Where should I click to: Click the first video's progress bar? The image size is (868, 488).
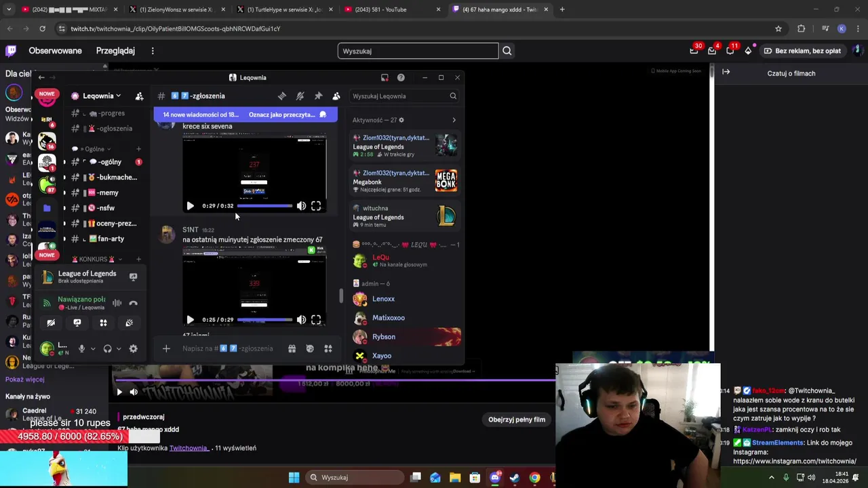[x=265, y=206]
